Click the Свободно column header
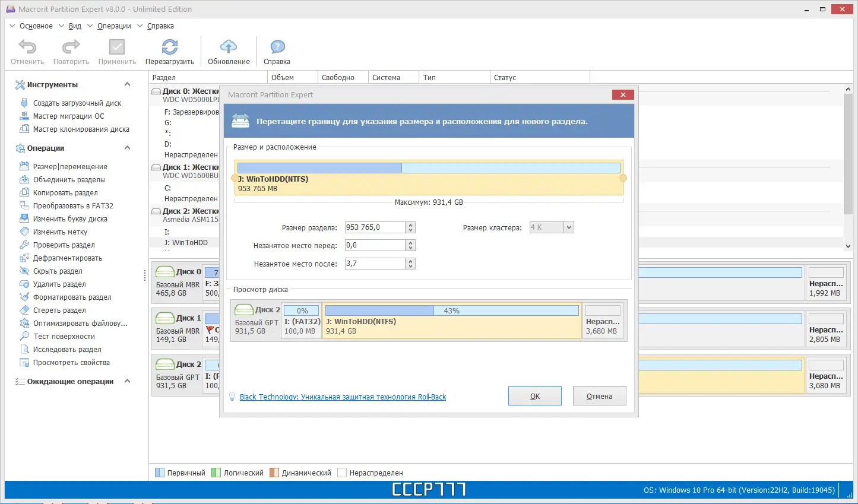Image resolution: width=858 pixels, height=504 pixels. 343,77
